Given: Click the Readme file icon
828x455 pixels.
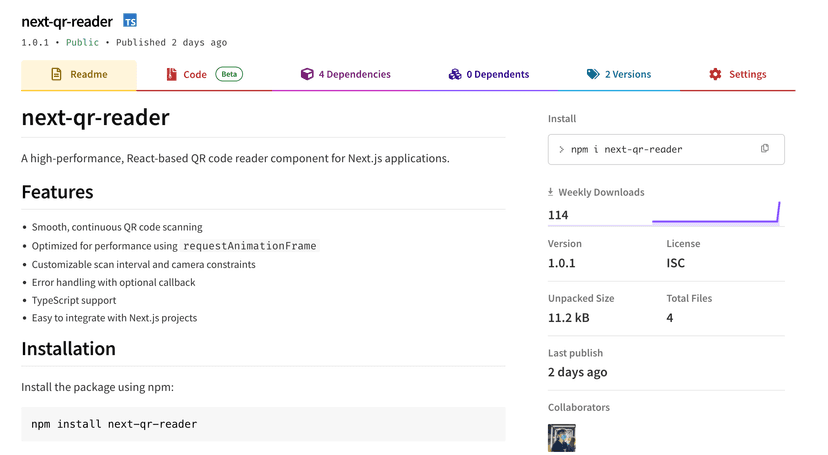Looking at the screenshot, I should [x=57, y=75].
